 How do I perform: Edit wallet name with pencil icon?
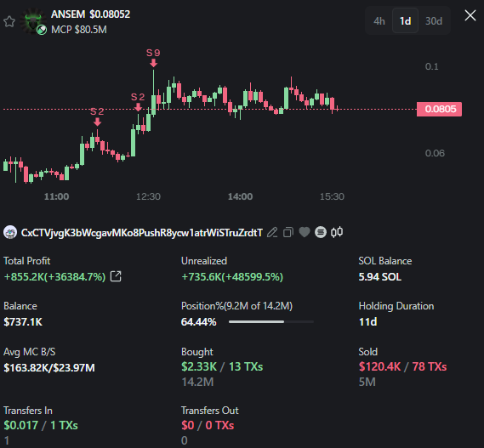click(x=272, y=232)
